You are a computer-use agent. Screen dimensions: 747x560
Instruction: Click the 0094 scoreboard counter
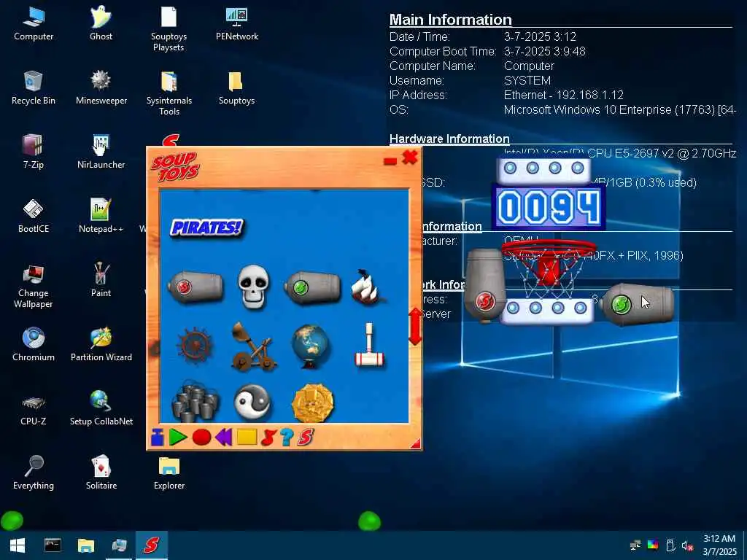coord(549,208)
